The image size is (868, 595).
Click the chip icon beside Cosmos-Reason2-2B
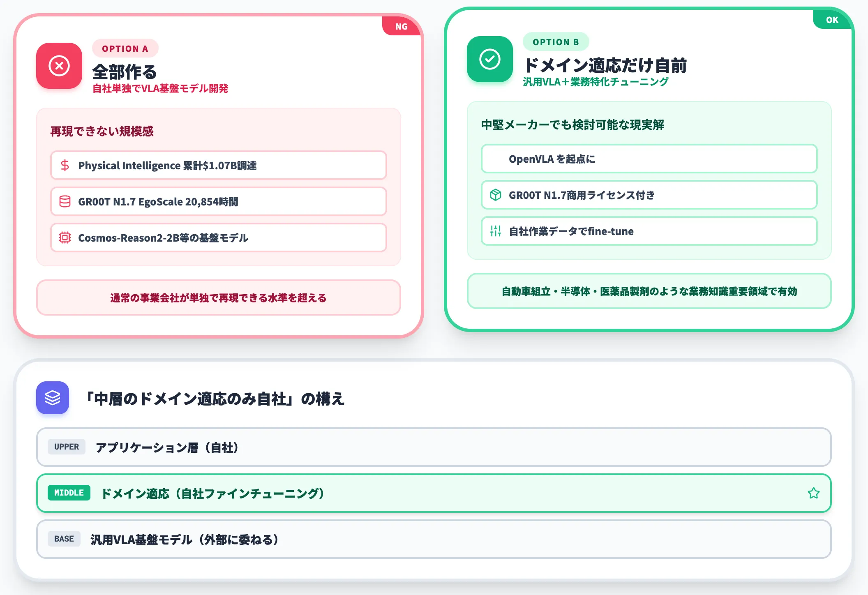click(65, 238)
